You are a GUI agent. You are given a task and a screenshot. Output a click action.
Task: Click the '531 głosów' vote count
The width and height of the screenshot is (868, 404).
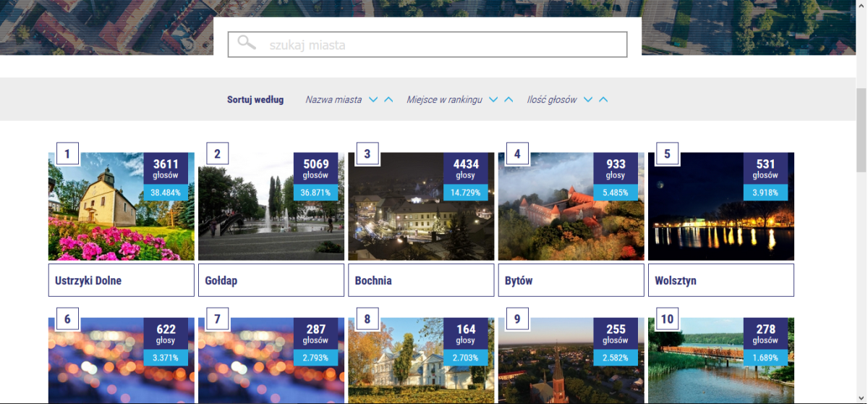765,169
